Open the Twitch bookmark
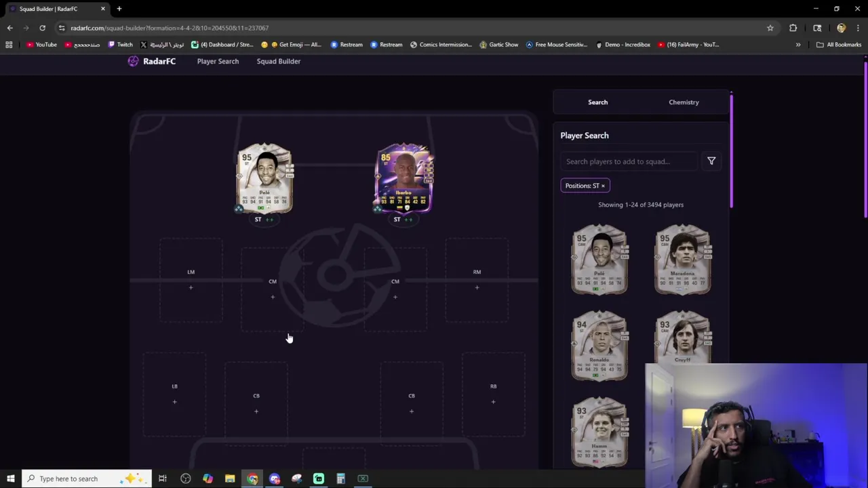 [x=120, y=45]
